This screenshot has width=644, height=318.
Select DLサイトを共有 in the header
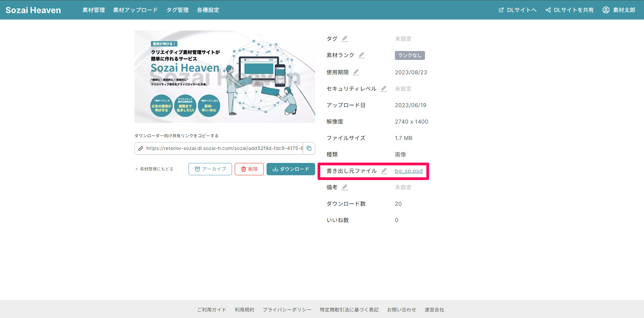[570, 10]
